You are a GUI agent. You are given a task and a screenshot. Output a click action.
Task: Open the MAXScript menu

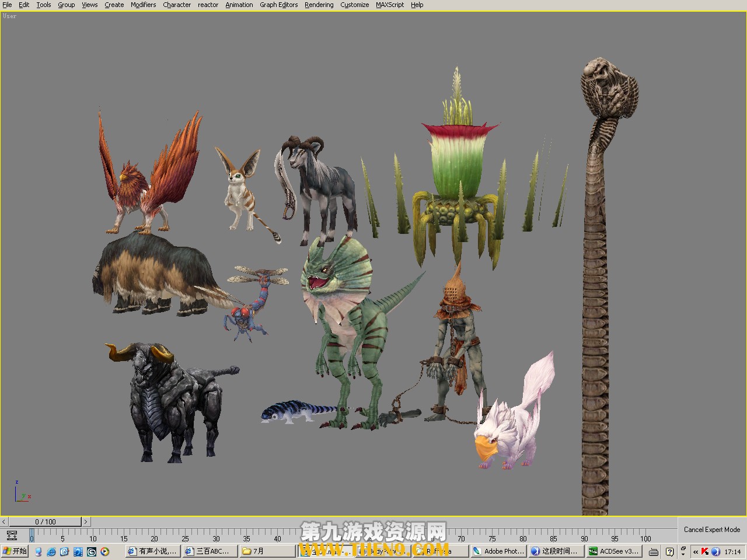390,5
